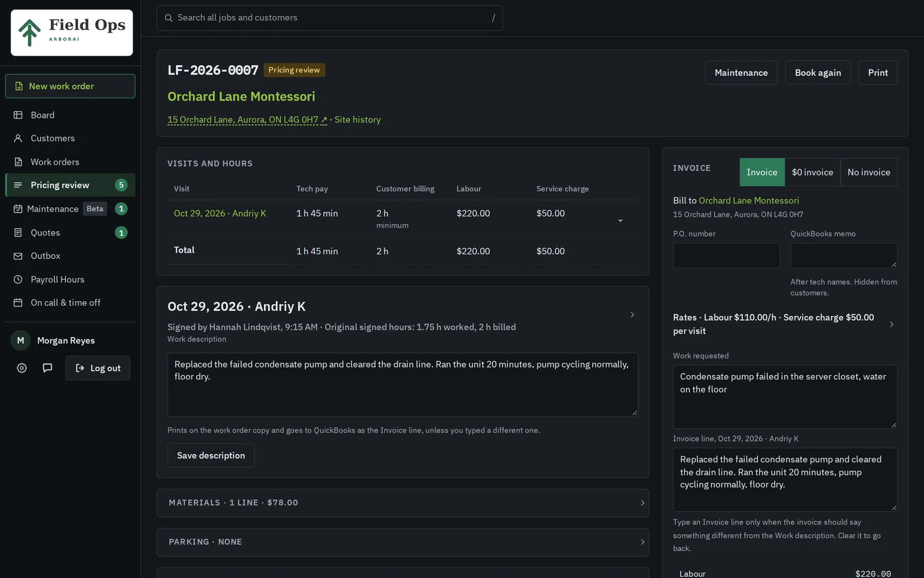Go to Payroll Hours page
The width and height of the screenshot is (924, 578).
70,280
